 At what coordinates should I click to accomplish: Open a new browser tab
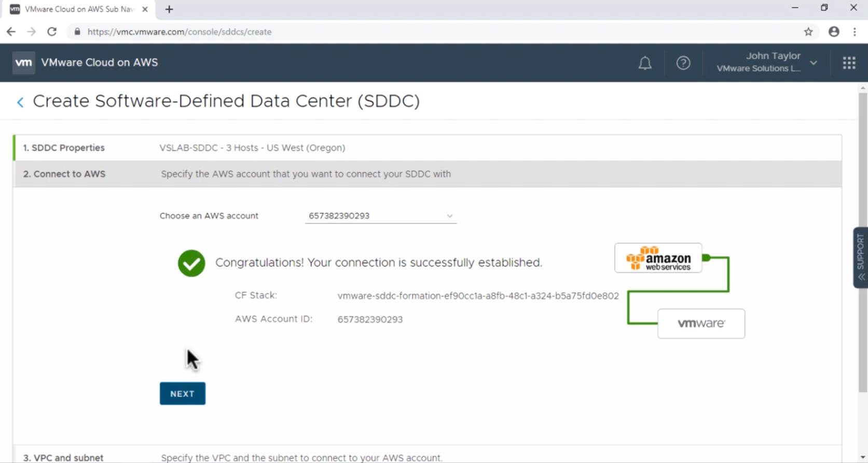(x=169, y=9)
